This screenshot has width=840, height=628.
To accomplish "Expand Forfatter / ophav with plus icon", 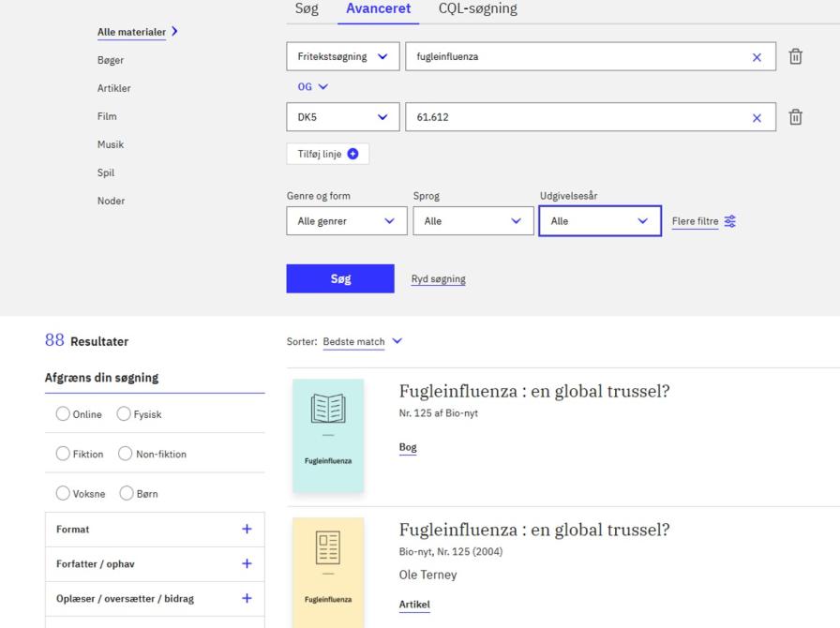I will pos(247,563).
